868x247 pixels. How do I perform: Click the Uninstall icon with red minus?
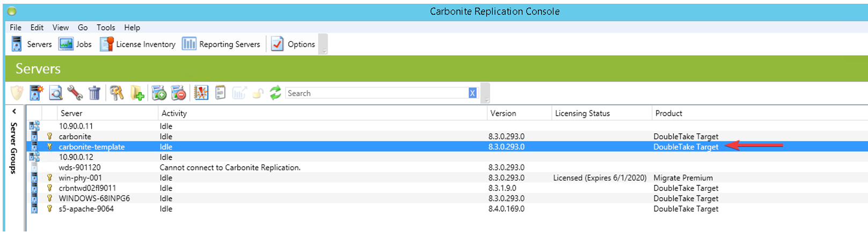click(178, 93)
